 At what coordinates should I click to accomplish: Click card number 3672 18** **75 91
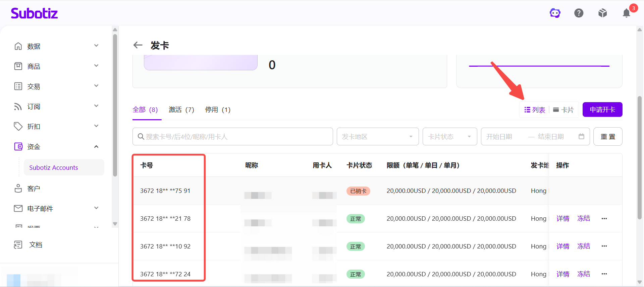165,191
